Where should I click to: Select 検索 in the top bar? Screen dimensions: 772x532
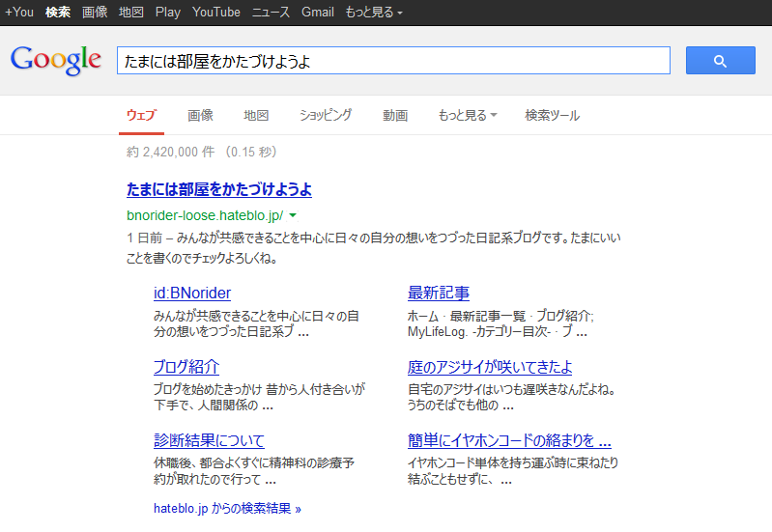coord(58,12)
